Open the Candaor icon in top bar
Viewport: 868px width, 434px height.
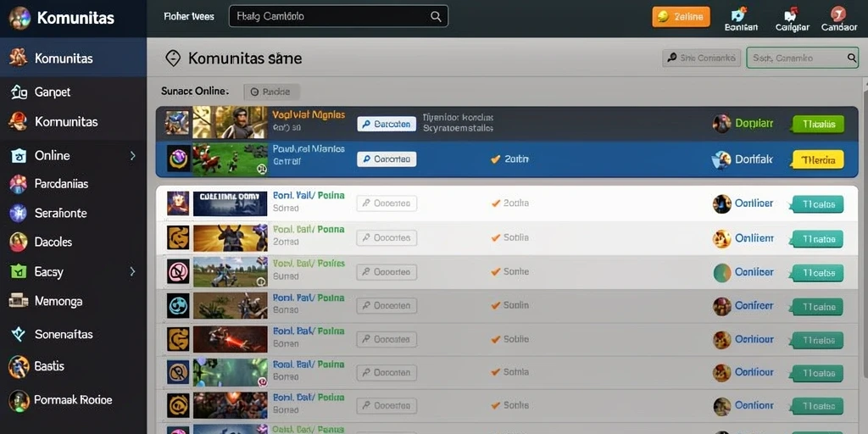click(838, 14)
